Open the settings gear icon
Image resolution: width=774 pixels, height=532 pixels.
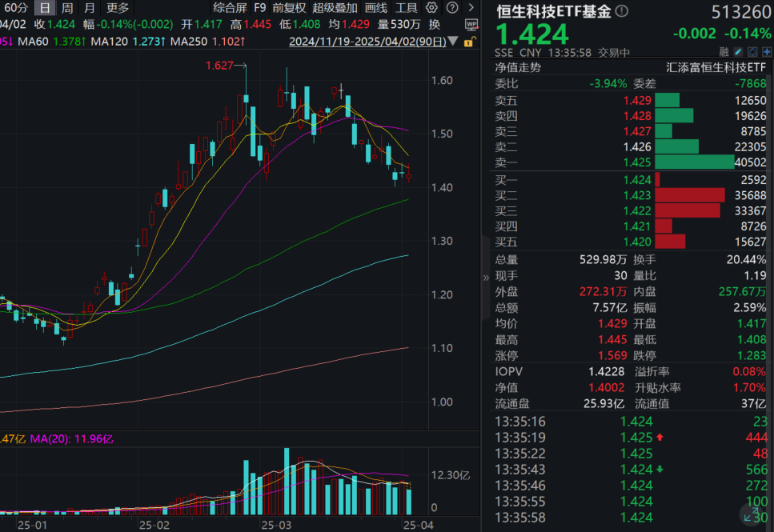pyautogui.click(x=431, y=7)
